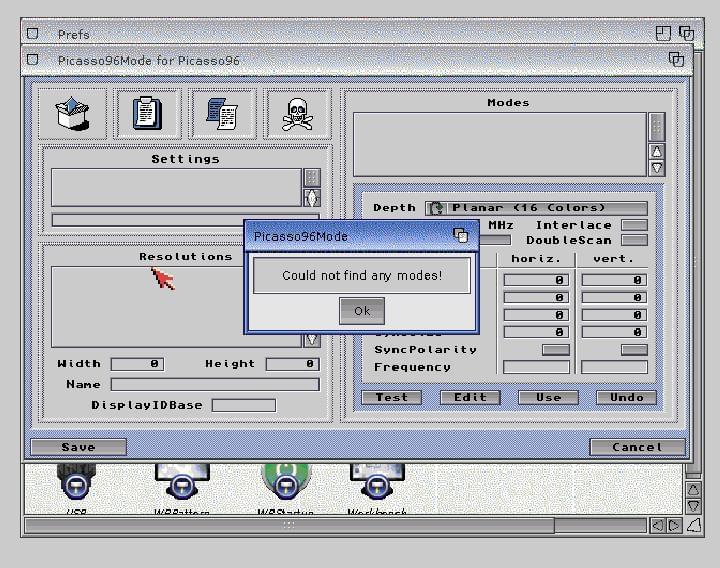Click the Ok button in the dialog
Viewport: 720px width, 568px height.
pyautogui.click(x=362, y=311)
